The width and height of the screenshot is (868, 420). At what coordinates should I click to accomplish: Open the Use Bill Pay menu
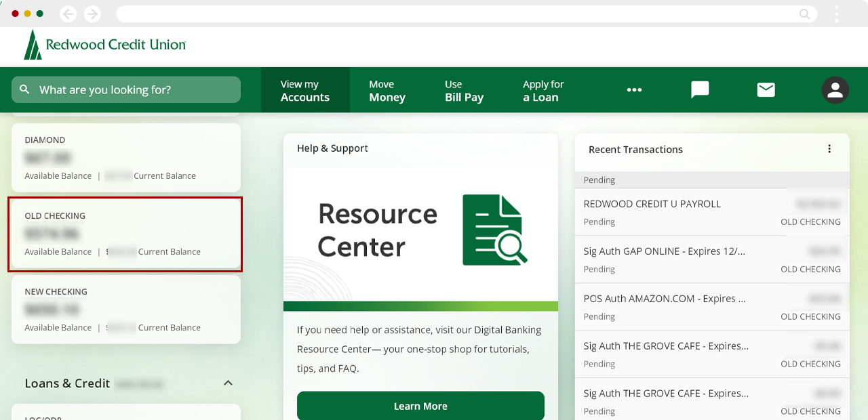[x=464, y=90]
